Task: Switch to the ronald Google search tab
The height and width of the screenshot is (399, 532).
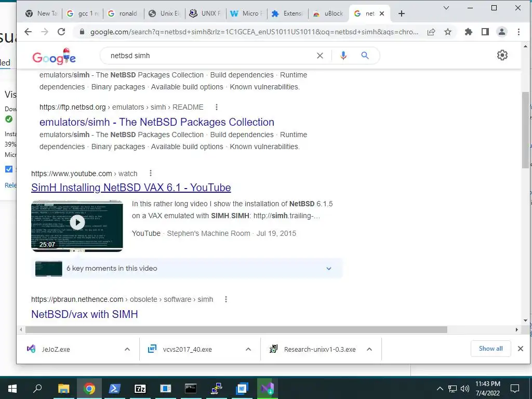Action: coord(123,14)
